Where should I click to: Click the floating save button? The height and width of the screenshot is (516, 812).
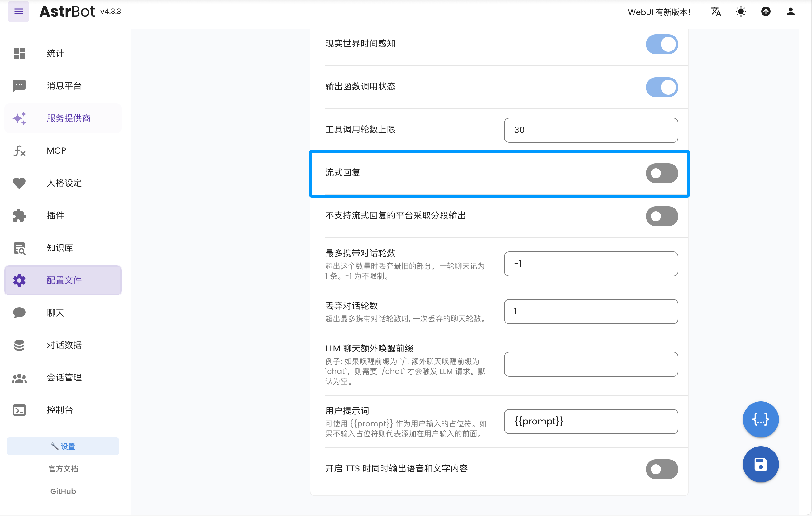[760, 464]
